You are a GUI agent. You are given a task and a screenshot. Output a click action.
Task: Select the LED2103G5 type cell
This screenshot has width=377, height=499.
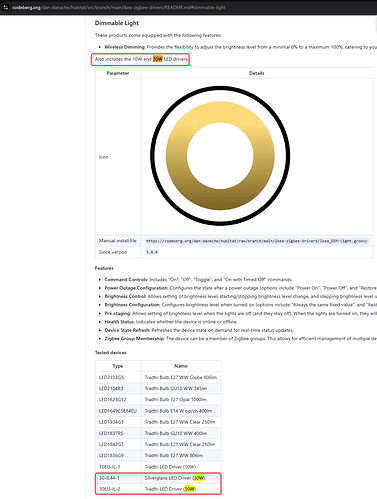[118, 377]
